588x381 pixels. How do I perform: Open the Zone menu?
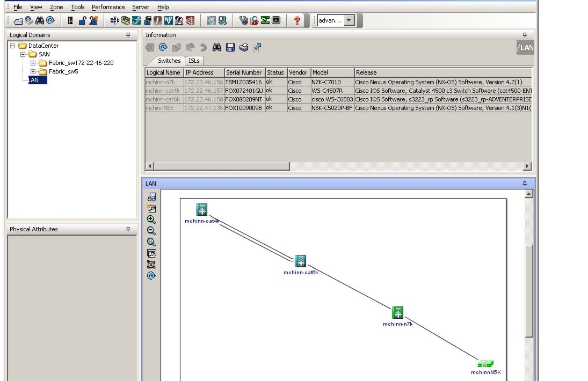pos(56,7)
